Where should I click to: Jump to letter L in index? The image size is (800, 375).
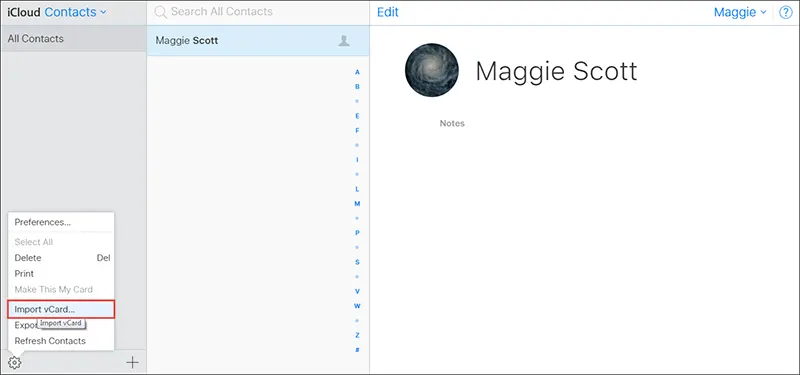[357, 189]
